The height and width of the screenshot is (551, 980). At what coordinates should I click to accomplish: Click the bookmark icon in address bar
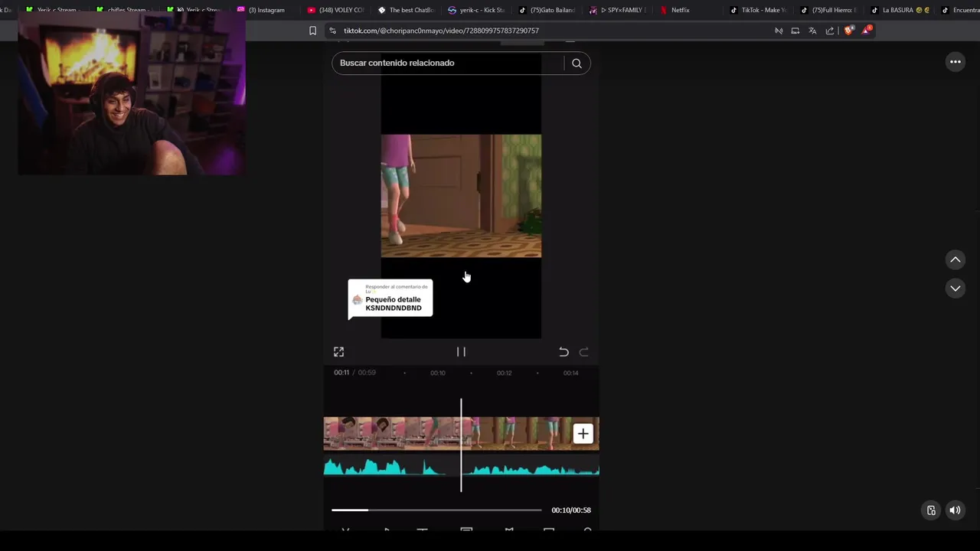pos(312,31)
